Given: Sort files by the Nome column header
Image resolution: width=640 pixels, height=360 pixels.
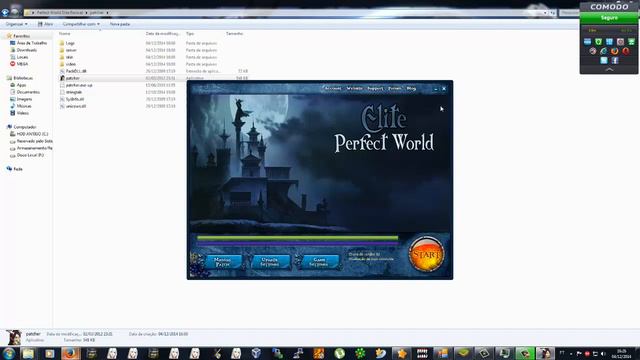Looking at the screenshot, I should 64,33.
